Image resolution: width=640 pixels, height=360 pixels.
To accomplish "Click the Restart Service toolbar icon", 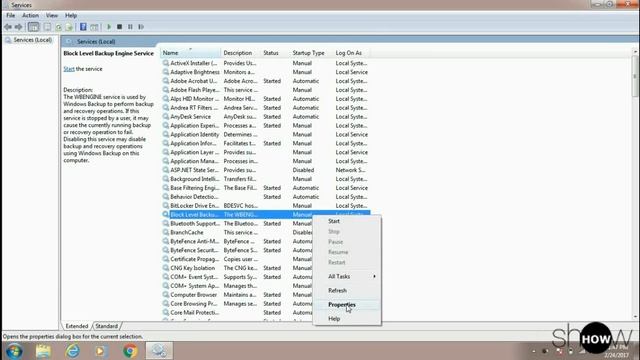I will coord(141,27).
